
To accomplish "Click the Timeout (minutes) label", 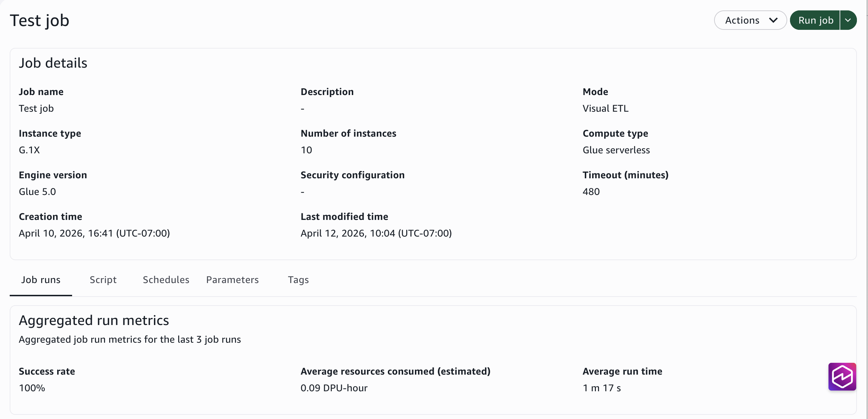I will (x=626, y=175).
